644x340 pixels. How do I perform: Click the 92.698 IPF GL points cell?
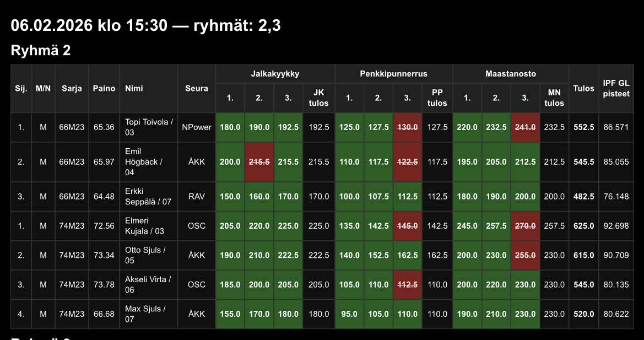pyautogui.click(x=616, y=226)
